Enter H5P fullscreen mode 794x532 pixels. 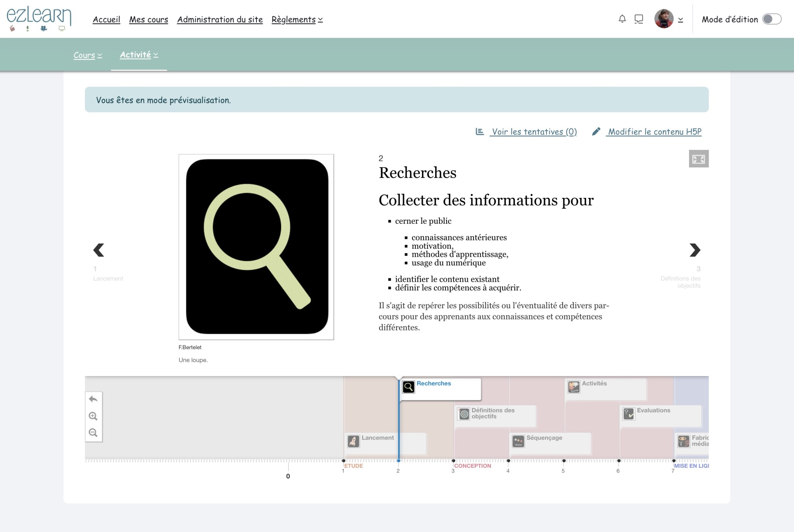coord(698,159)
